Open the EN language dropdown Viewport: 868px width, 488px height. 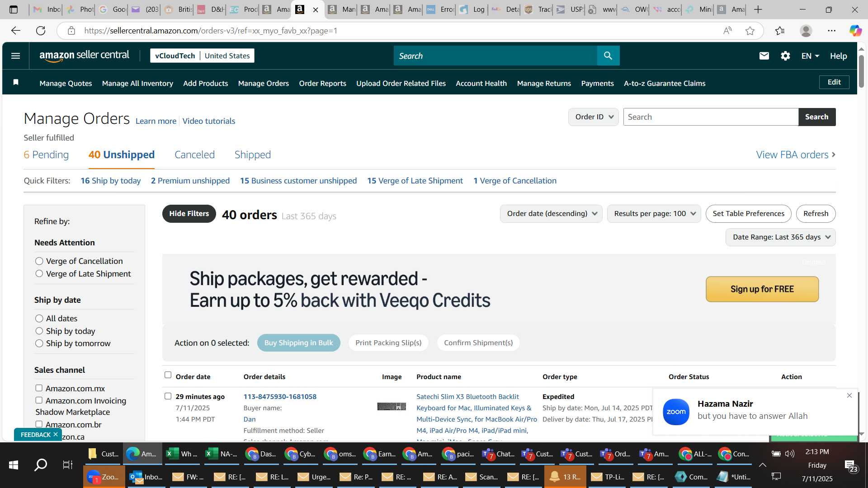coord(810,56)
